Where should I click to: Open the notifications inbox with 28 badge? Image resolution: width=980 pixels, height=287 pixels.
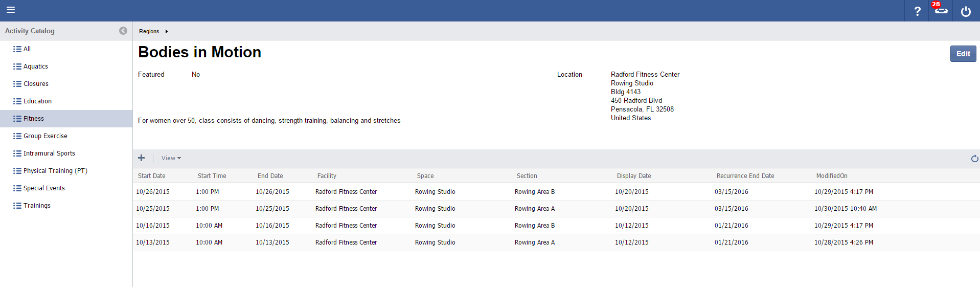(x=941, y=10)
